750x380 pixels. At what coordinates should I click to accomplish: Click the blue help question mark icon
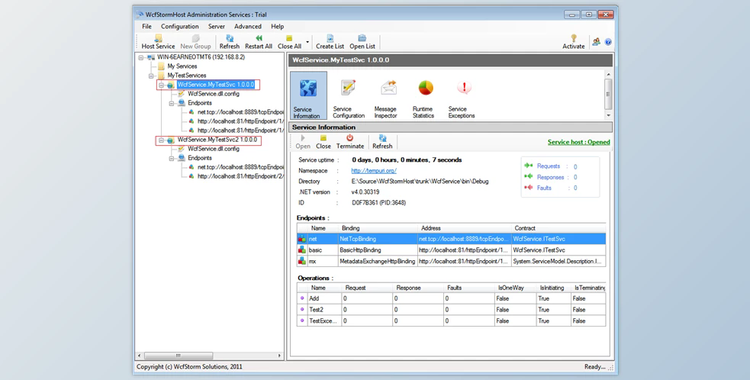pyautogui.click(x=608, y=42)
